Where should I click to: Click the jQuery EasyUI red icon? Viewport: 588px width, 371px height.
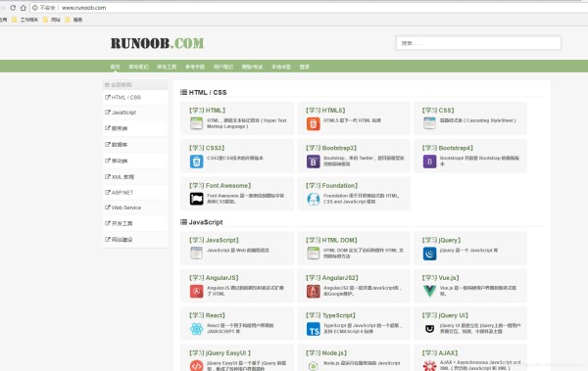tap(196, 365)
